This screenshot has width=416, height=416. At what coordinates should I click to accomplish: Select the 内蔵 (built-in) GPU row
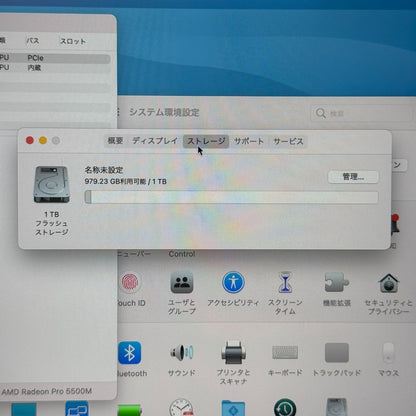pyautogui.click(x=55, y=68)
